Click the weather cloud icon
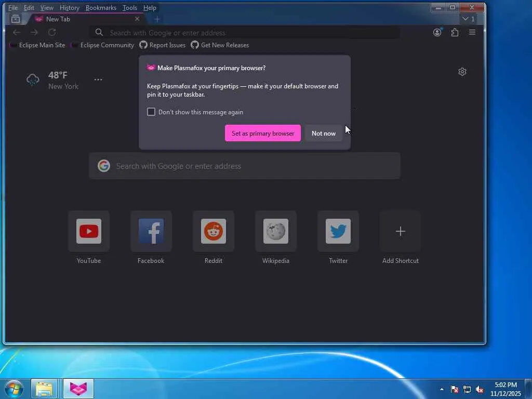 [x=33, y=80]
